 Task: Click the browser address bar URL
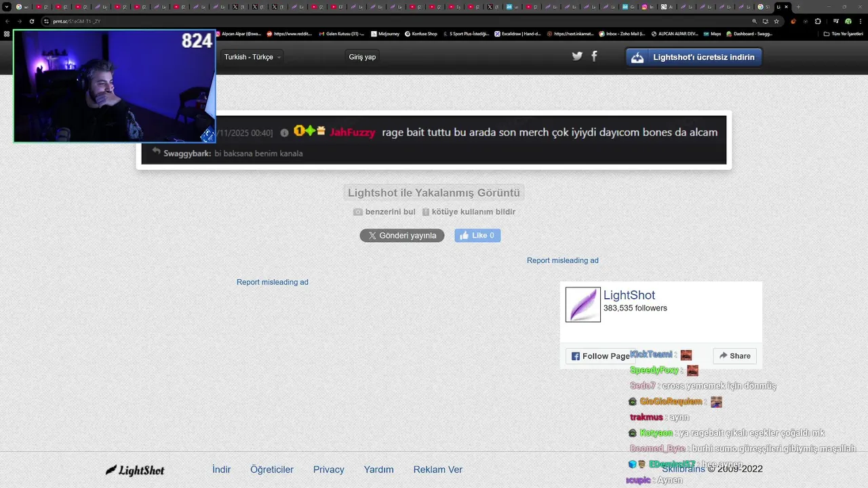pyautogui.click(x=77, y=21)
